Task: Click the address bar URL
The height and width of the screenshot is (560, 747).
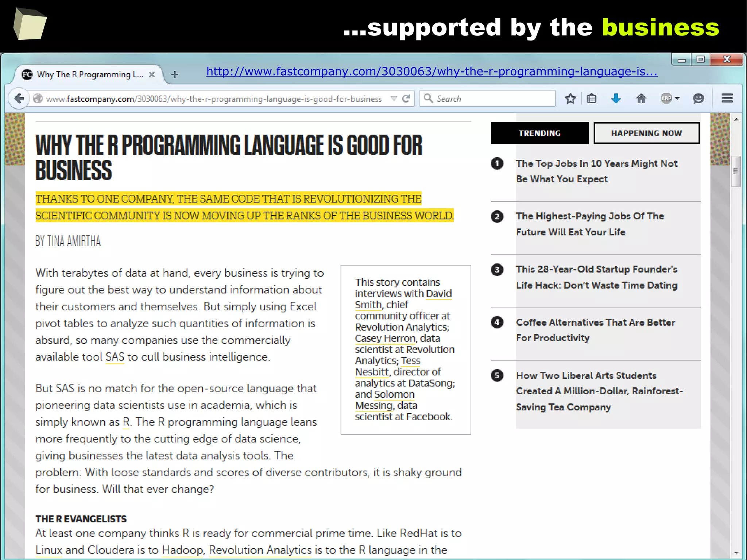Action: [213, 99]
